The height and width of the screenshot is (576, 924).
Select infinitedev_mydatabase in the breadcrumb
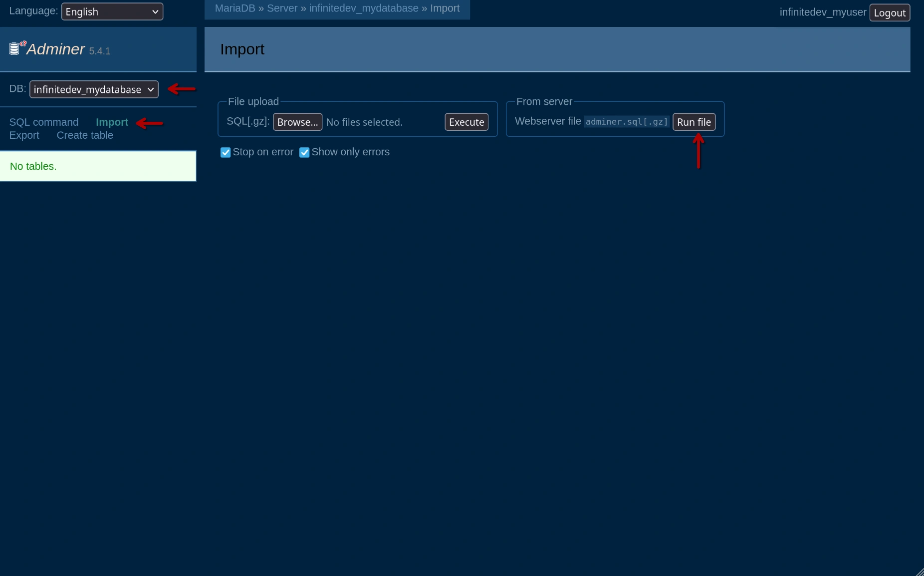[363, 8]
